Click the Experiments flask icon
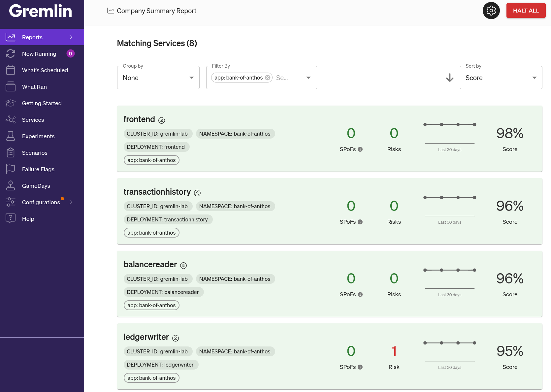551x392 pixels. pos(11,136)
